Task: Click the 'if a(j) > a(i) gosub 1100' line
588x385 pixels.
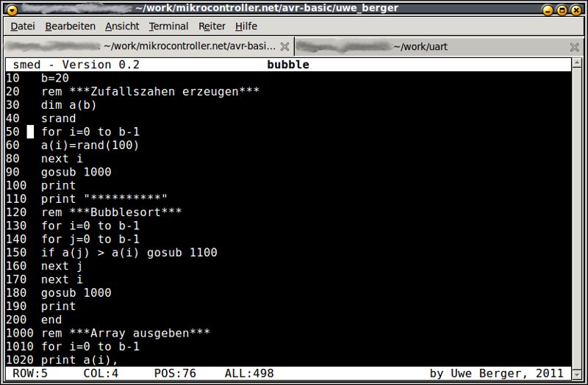Action: click(x=112, y=253)
